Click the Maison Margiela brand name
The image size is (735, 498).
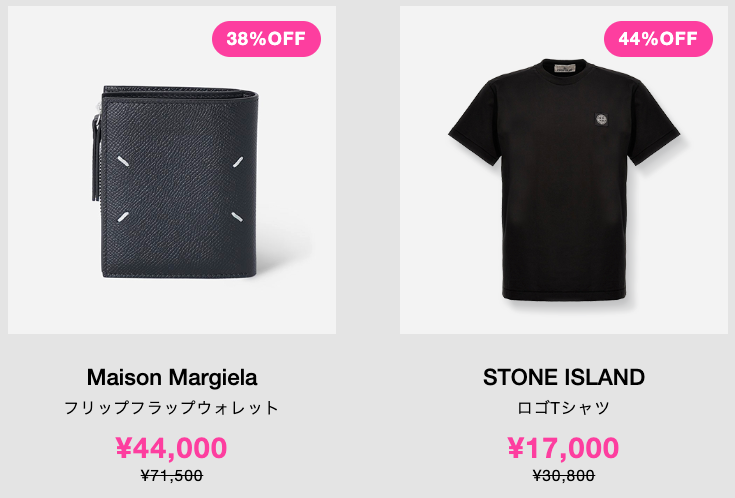pos(172,377)
